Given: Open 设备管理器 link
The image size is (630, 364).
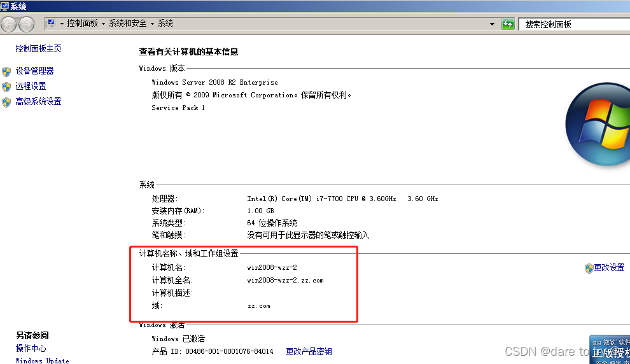Looking at the screenshot, I should (34, 71).
